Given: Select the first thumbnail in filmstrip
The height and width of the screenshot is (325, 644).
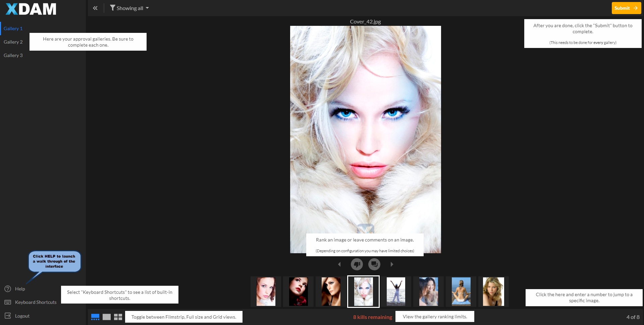Looking at the screenshot, I should (266, 291).
